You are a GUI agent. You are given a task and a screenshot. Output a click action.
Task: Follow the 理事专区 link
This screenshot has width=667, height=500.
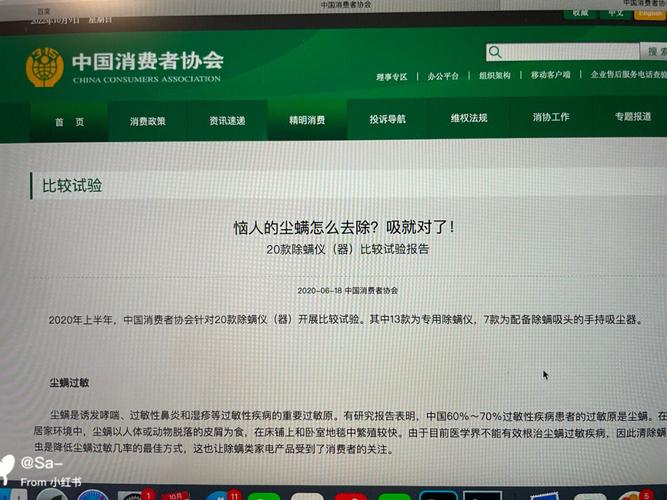391,77
